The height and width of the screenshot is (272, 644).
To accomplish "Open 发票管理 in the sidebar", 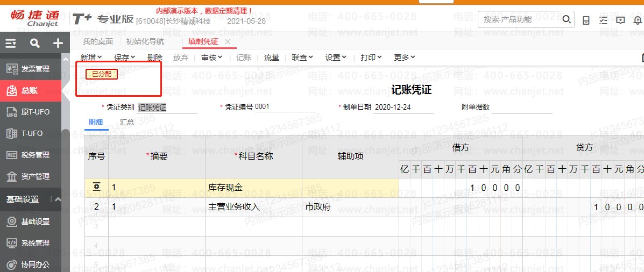I will pyautogui.click(x=31, y=69).
